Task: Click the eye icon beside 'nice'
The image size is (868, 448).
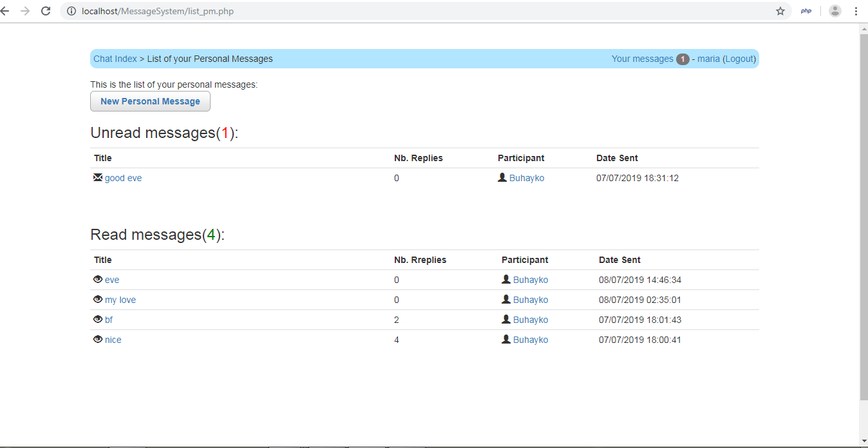Action: [97, 339]
